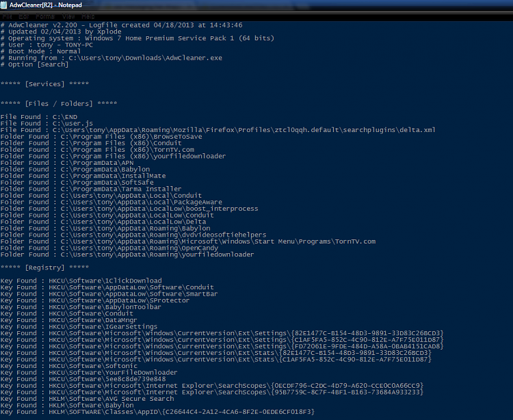The image size is (513, 420).
Task: Click the ProgramData\SoftSafe folder line
Action: coord(77,182)
